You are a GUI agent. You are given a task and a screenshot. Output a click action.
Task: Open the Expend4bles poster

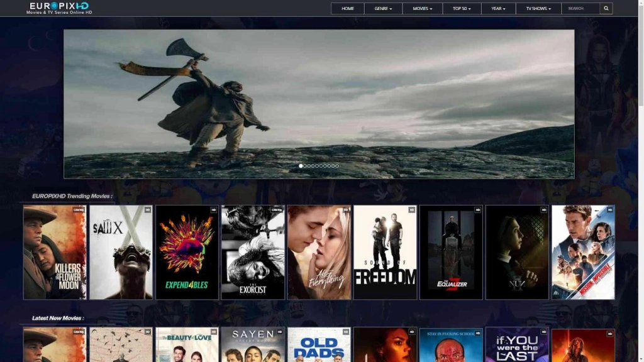(x=188, y=251)
